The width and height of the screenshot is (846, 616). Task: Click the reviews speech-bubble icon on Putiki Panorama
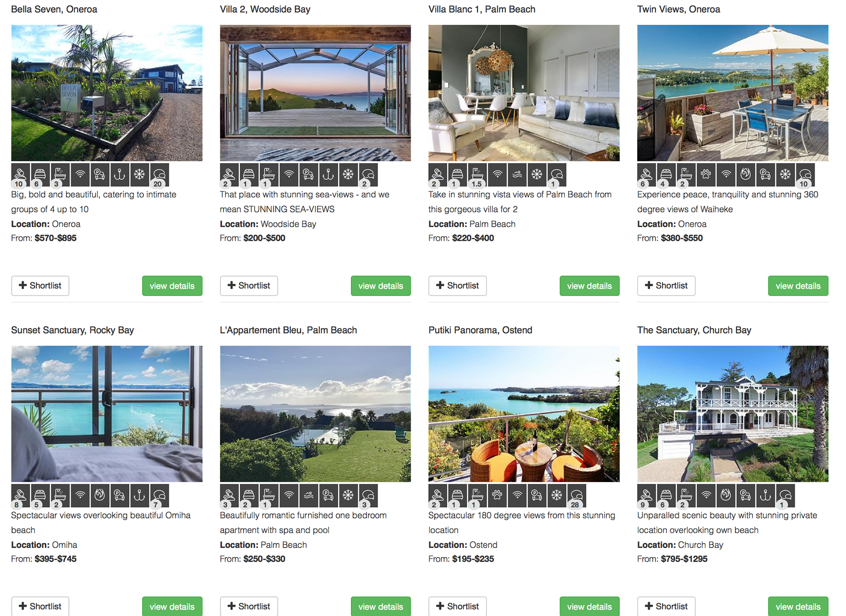point(576,495)
